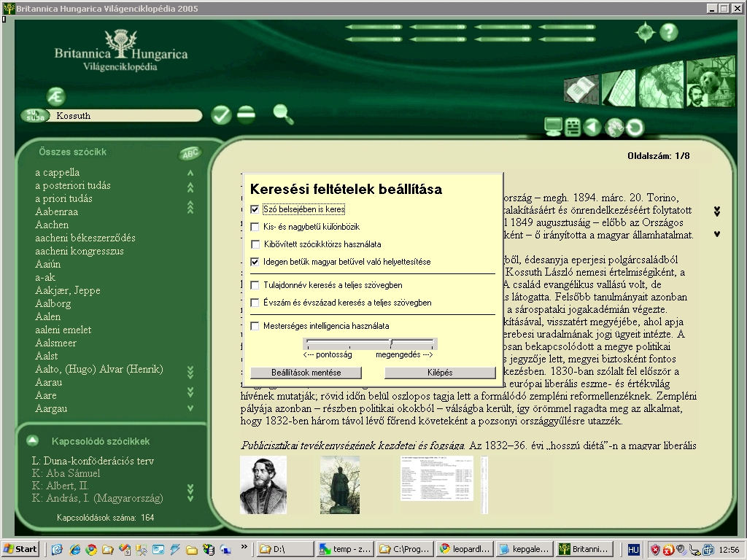Click the triple up arrow in article list

pos(190,206)
